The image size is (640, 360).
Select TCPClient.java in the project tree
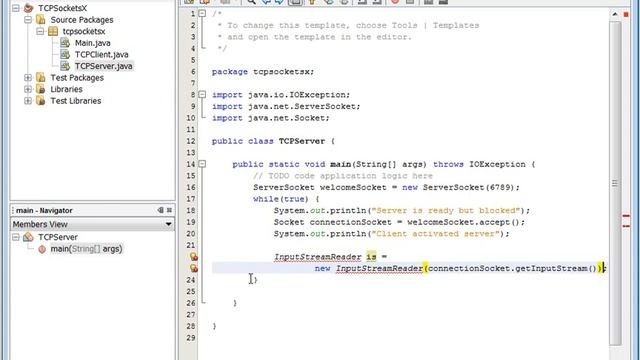coord(101,54)
